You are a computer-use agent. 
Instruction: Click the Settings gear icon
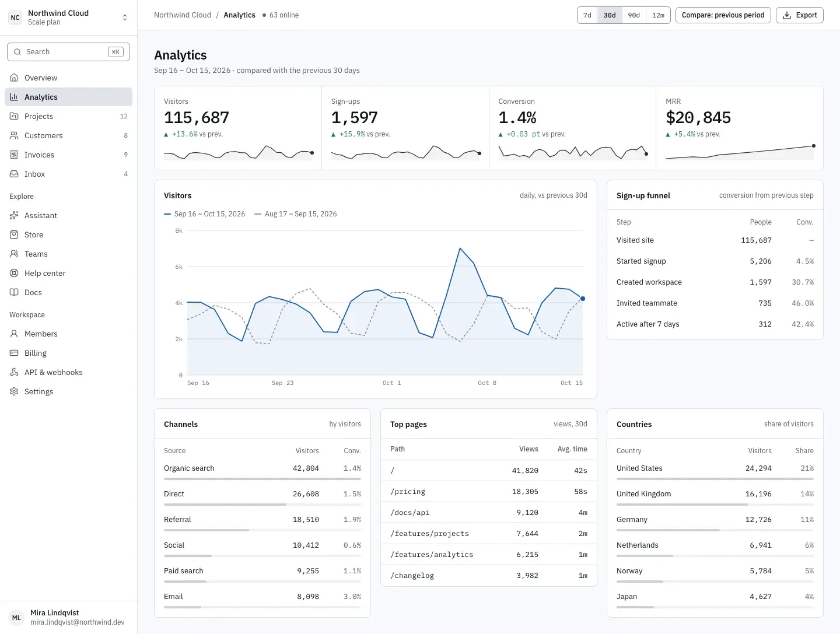pyautogui.click(x=14, y=391)
